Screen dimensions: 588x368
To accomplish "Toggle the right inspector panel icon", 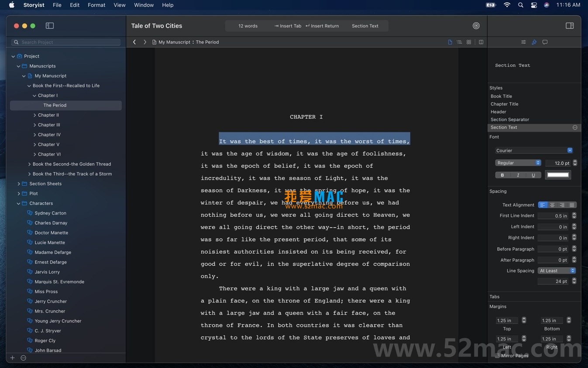I will coord(569,26).
